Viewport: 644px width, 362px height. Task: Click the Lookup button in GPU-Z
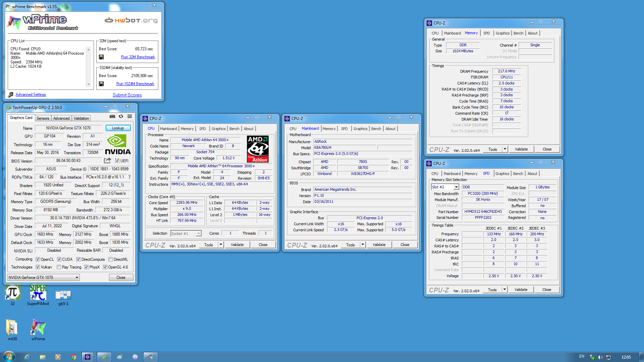click(x=118, y=128)
